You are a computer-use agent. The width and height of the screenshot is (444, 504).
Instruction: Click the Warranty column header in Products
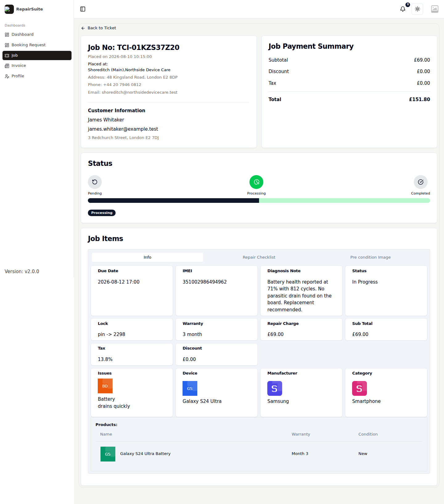tap(301, 434)
